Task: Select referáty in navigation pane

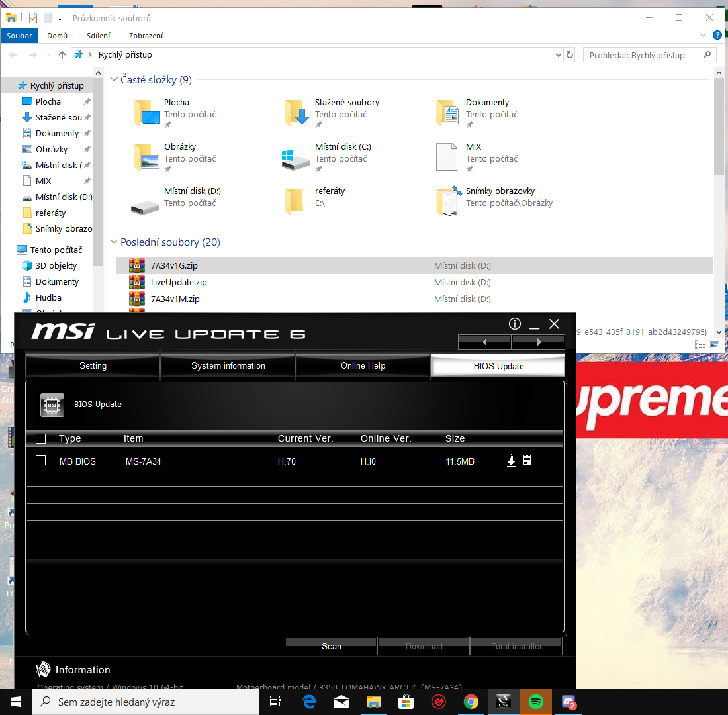Action: [44, 213]
